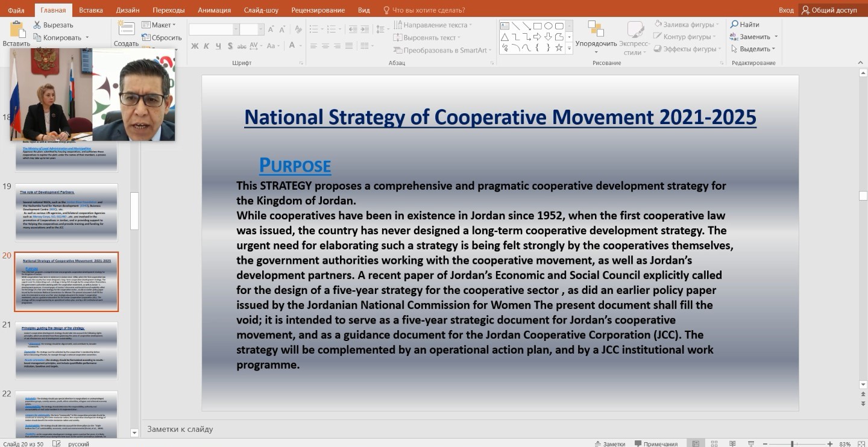Image resolution: width=868 pixels, height=447 pixels.
Task: Toggle normal view button in the status bar
Action: click(696, 443)
